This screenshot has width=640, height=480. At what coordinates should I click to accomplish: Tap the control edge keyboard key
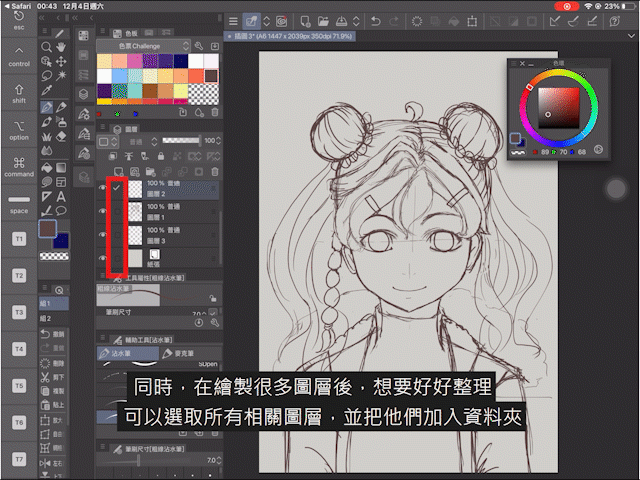click(x=19, y=56)
